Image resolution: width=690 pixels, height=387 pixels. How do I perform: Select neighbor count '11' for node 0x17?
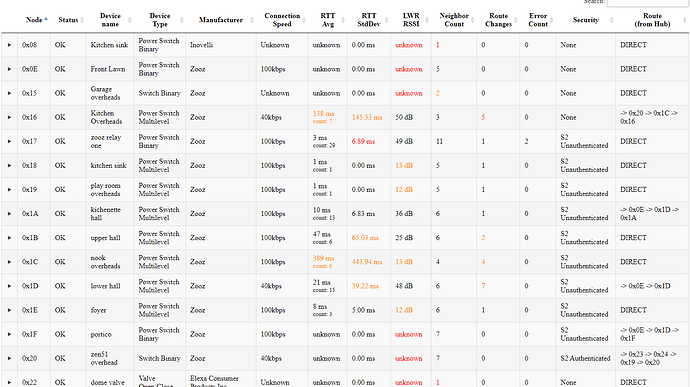(x=439, y=141)
